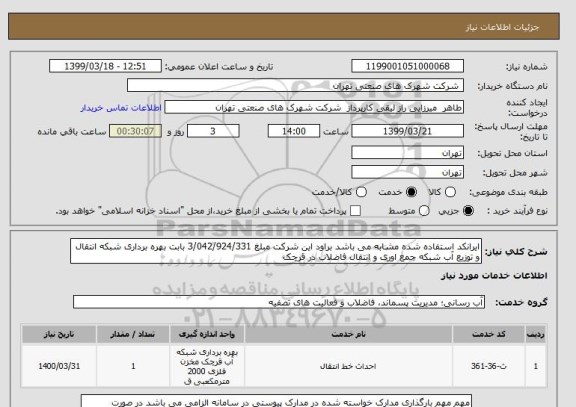Viewport: 576px width, 407px height.
Task: Click the نوع فرآیند خرید label
Action: [517, 211]
